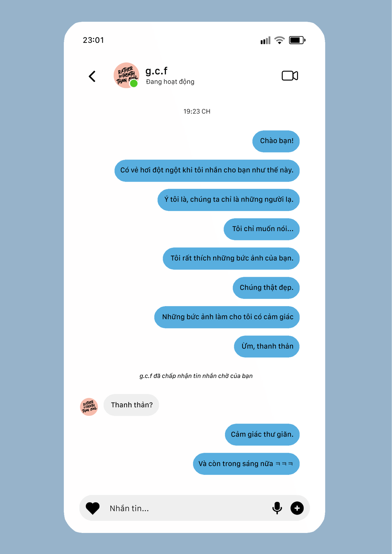
Task: Open the plus attachment menu
Action: [x=297, y=508]
